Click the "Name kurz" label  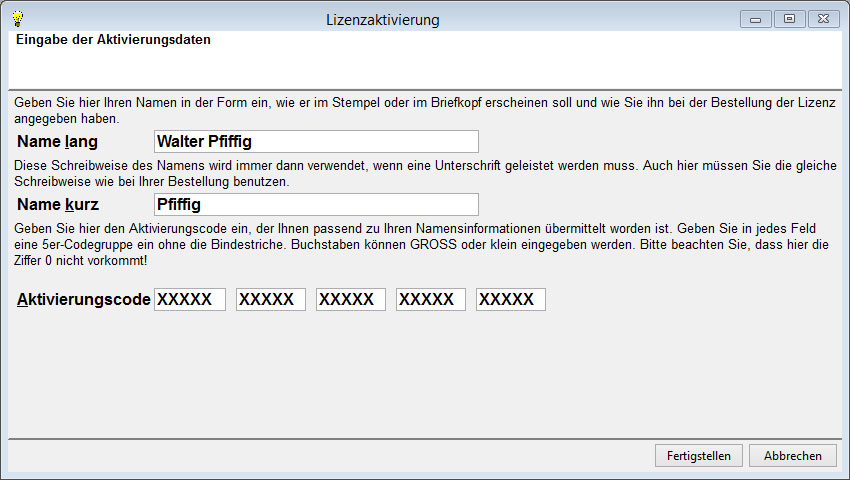coord(58,206)
